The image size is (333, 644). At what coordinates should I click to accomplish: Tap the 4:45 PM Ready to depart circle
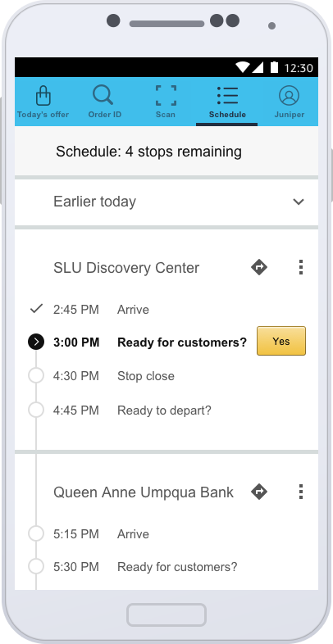36,410
